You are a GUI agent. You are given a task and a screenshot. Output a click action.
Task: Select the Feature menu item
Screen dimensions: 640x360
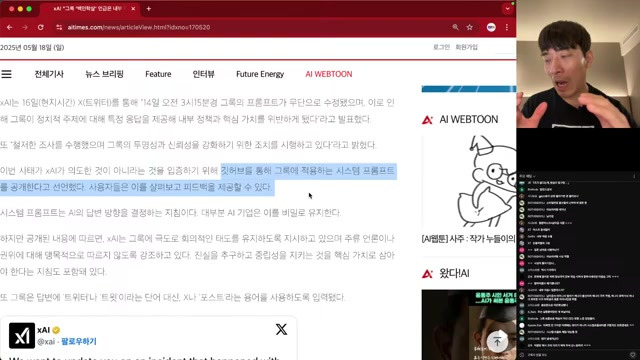coord(158,74)
